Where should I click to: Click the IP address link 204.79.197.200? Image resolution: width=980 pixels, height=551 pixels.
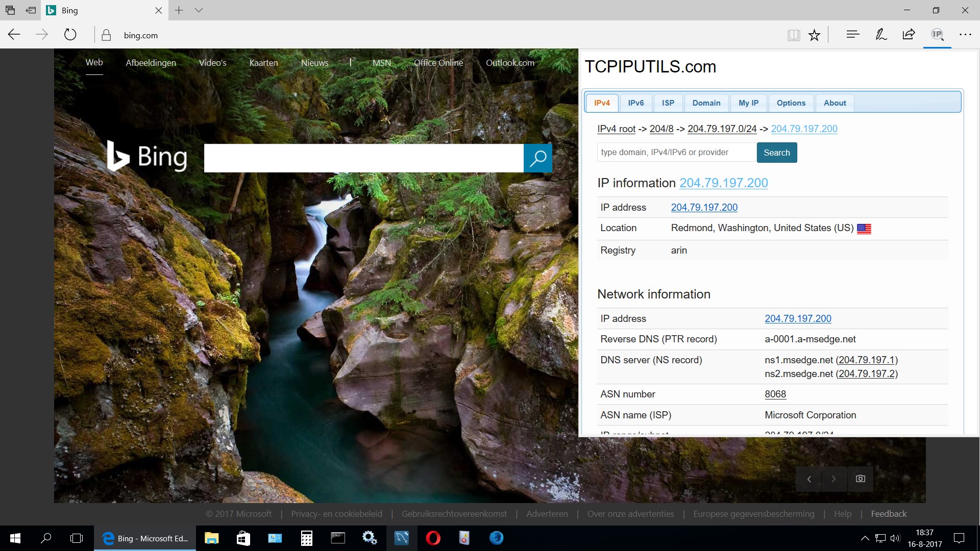pos(704,207)
